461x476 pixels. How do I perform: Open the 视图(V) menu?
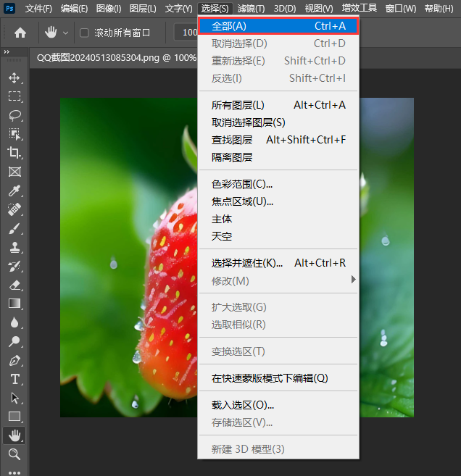(319, 9)
